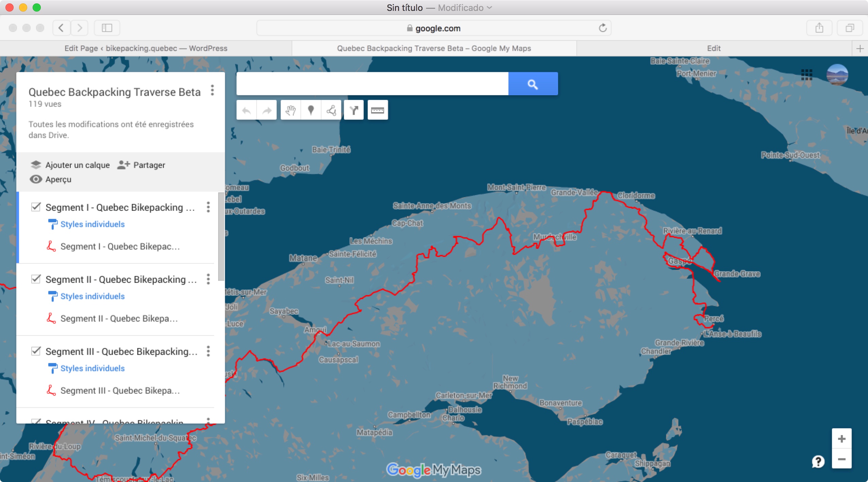The image size is (868, 482).
Task: Zoom out the map with minus button
Action: 841,459
